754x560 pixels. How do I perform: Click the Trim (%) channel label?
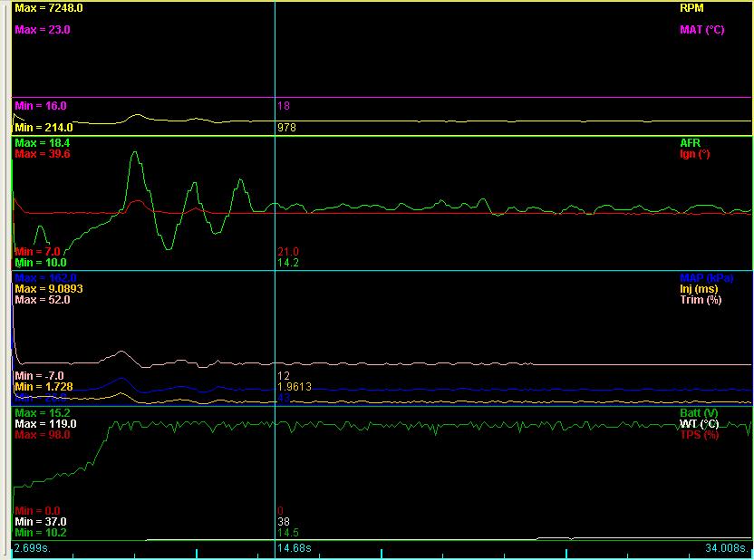coord(701,300)
